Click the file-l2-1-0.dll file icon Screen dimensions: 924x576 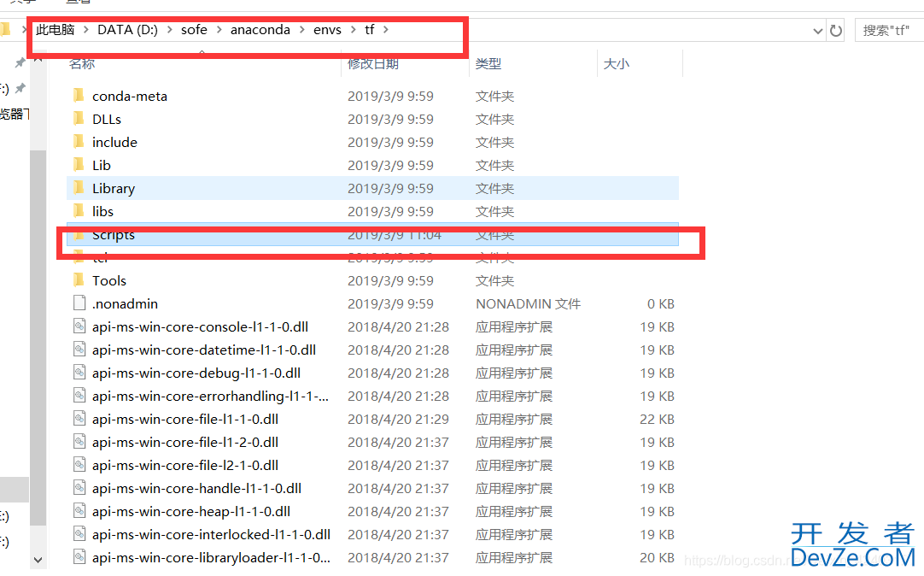tap(79, 464)
